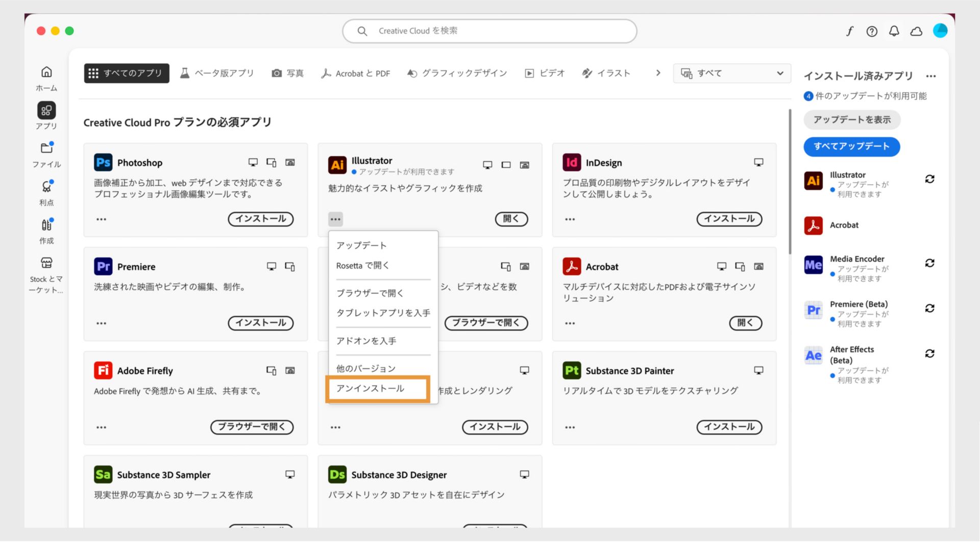Choose ブラウザーで開く in context menu
This screenshot has height=542, width=980.
[x=383, y=293]
